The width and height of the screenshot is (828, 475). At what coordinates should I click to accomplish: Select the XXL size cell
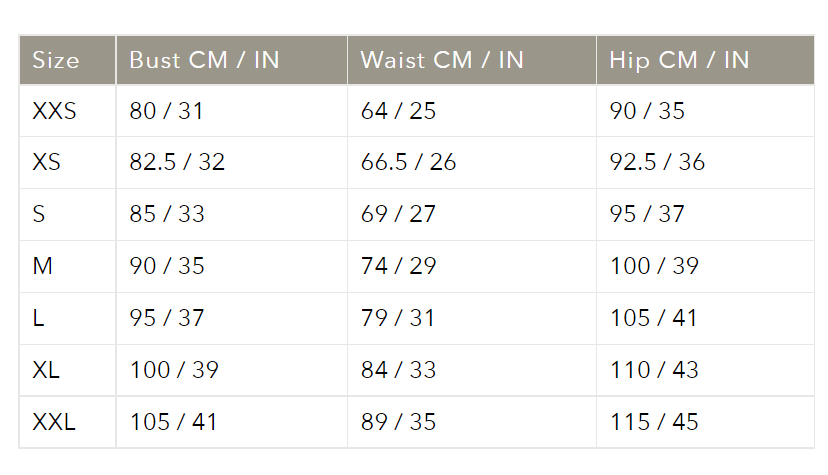coord(54,422)
